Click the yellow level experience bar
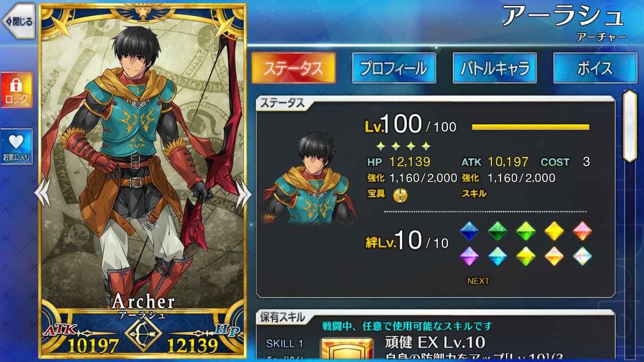Image resolution: width=644 pixels, height=362 pixels. 531,127
